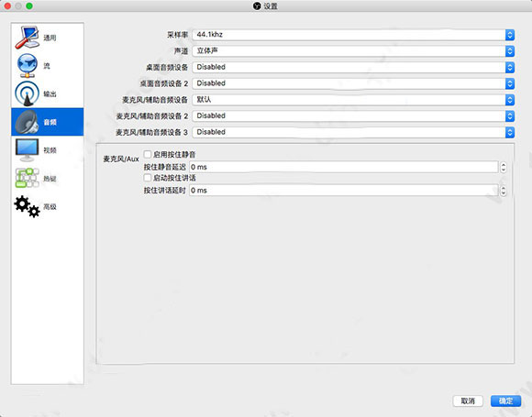This screenshot has width=532, height=417.
Task: Click the 按住静音延迟 stepper arrows
Action: [x=504, y=167]
